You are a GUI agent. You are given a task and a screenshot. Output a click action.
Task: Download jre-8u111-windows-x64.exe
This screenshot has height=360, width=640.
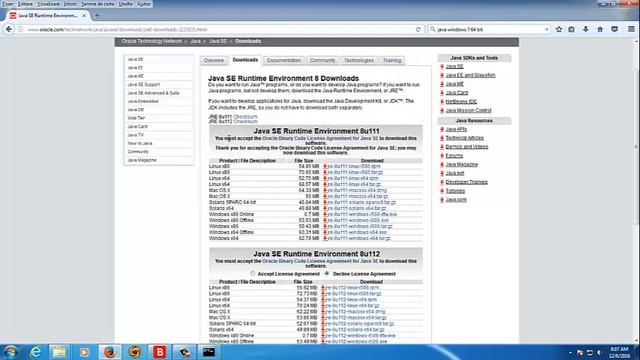click(357, 232)
